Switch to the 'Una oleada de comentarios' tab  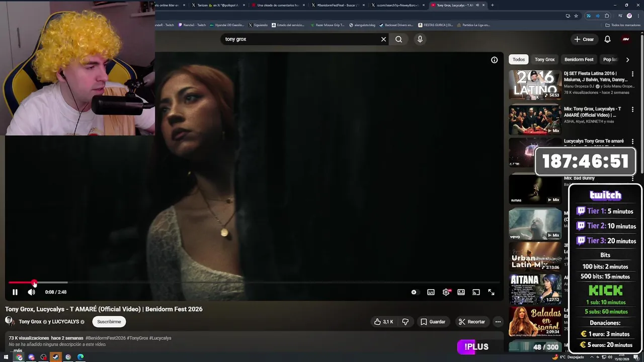point(278,5)
